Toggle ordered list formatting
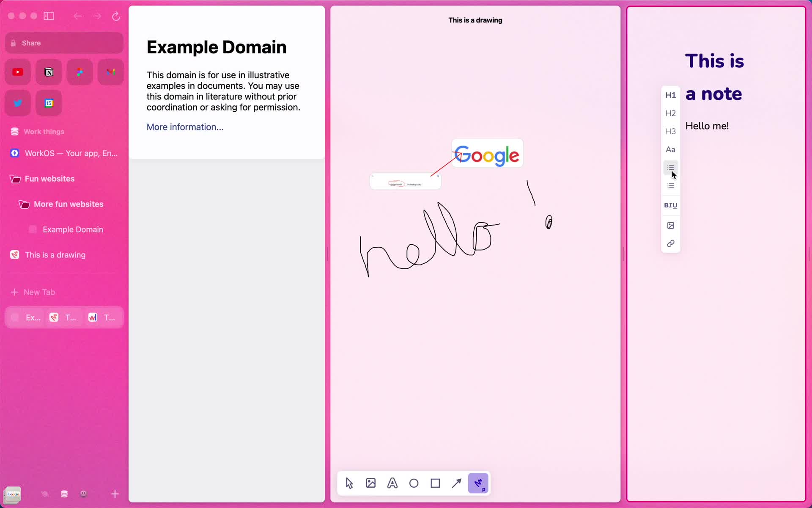The image size is (812, 508). [x=670, y=186]
